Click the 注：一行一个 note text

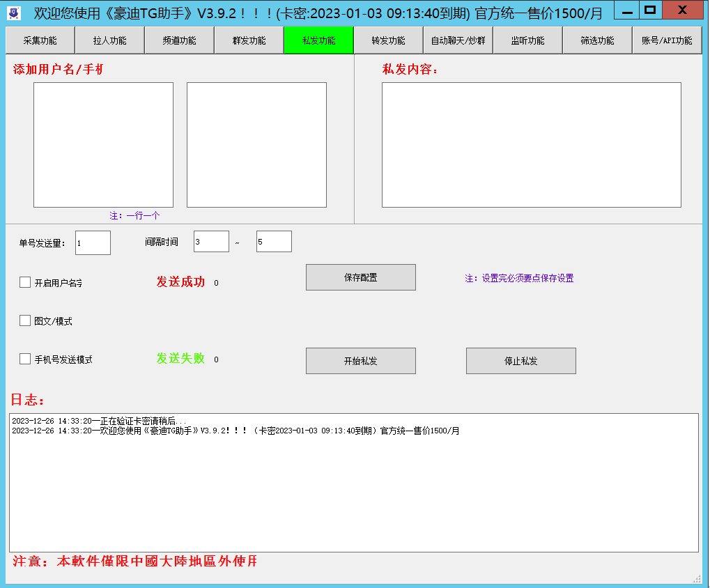(x=134, y=215)
